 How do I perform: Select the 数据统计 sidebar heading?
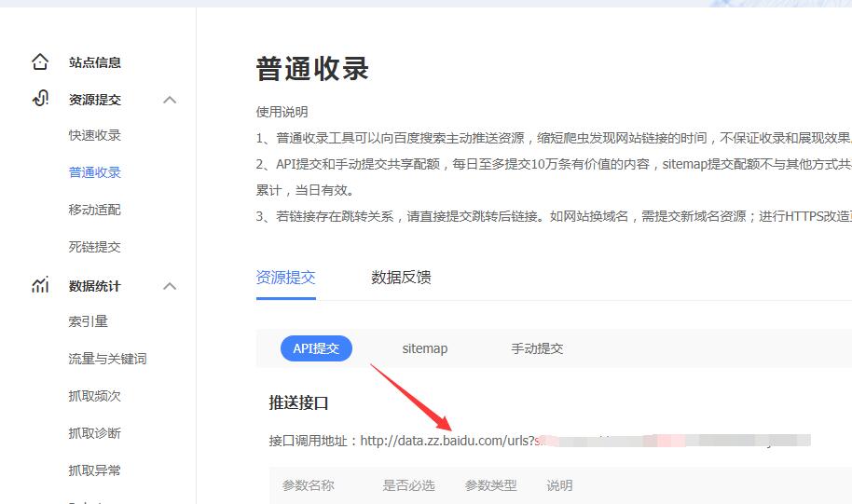point(94,286)
